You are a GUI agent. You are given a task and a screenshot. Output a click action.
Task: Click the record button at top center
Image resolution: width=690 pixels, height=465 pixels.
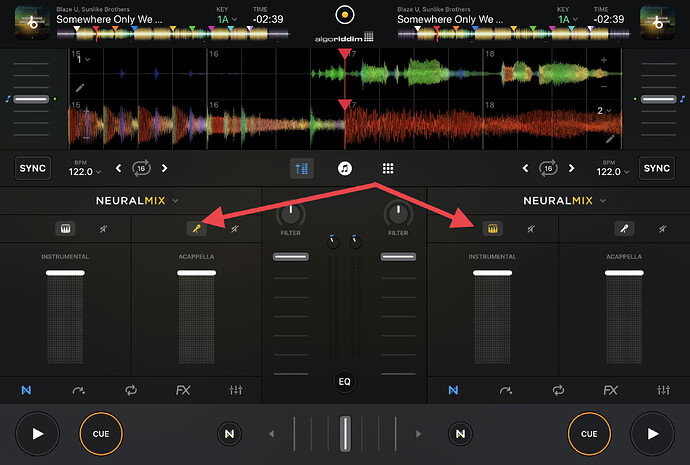click(345, 15)
